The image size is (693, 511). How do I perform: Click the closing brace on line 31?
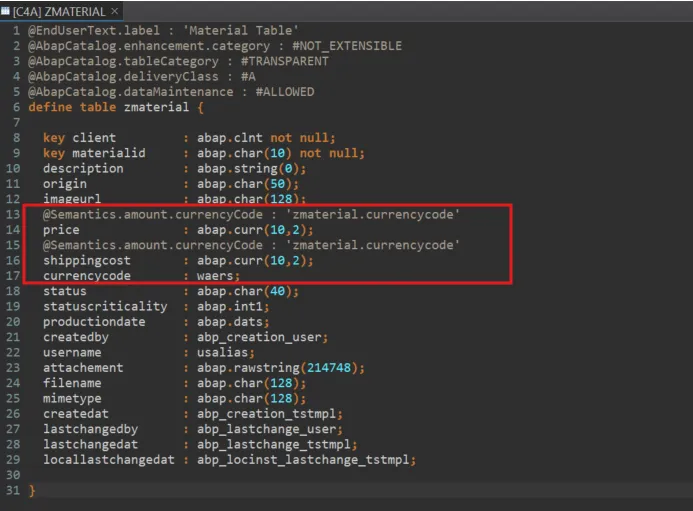point(32,490)
